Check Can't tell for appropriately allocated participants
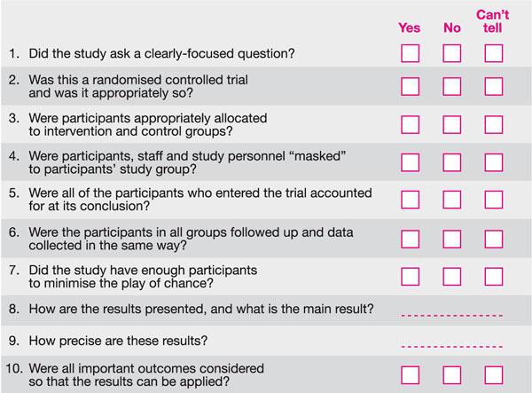Viewport: 532px width, 393px height. tap(494, 124)
